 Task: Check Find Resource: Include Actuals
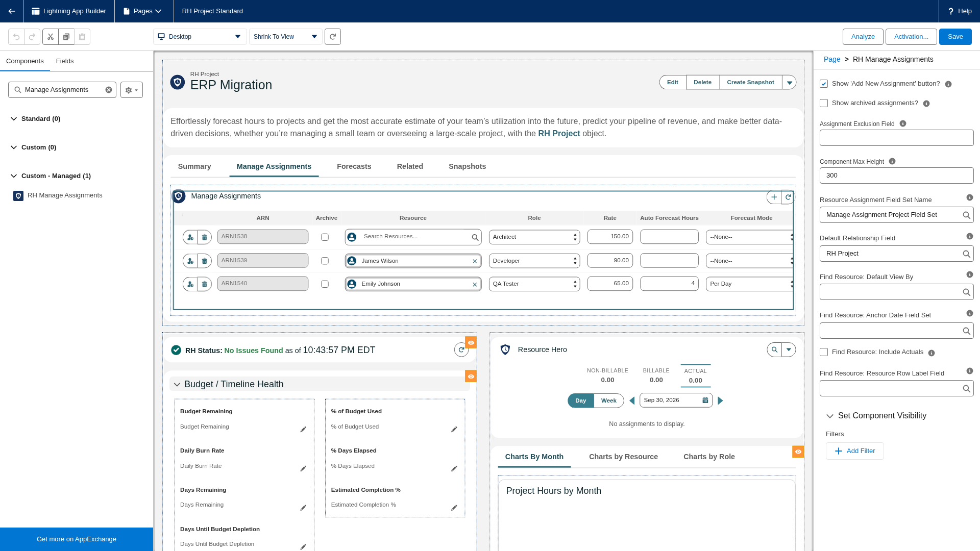(824, 352)
